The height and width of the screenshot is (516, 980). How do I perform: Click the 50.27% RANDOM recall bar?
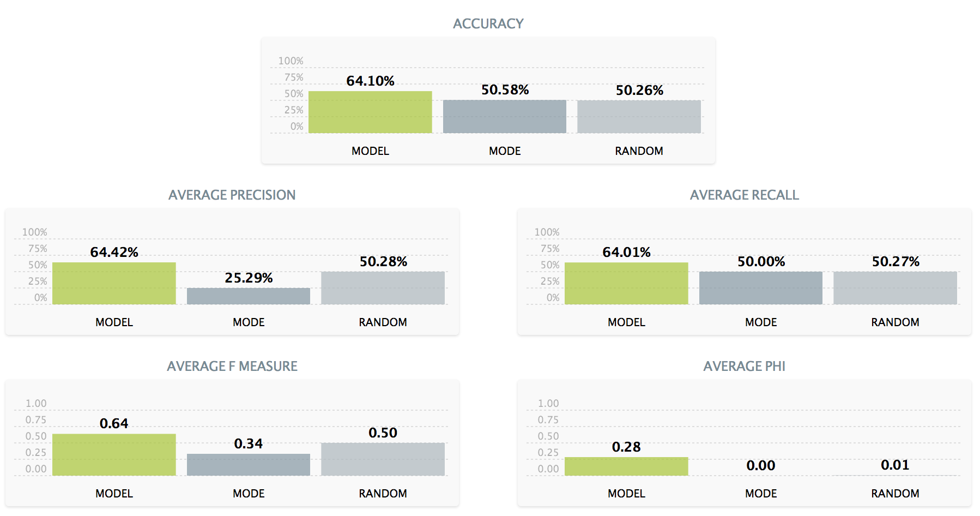coord(895,287)
